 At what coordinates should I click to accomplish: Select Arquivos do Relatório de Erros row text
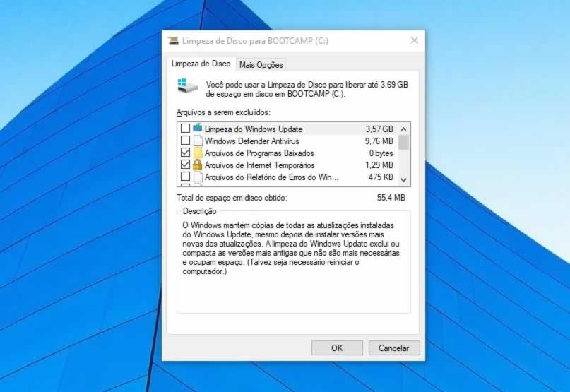click(271, 177)
